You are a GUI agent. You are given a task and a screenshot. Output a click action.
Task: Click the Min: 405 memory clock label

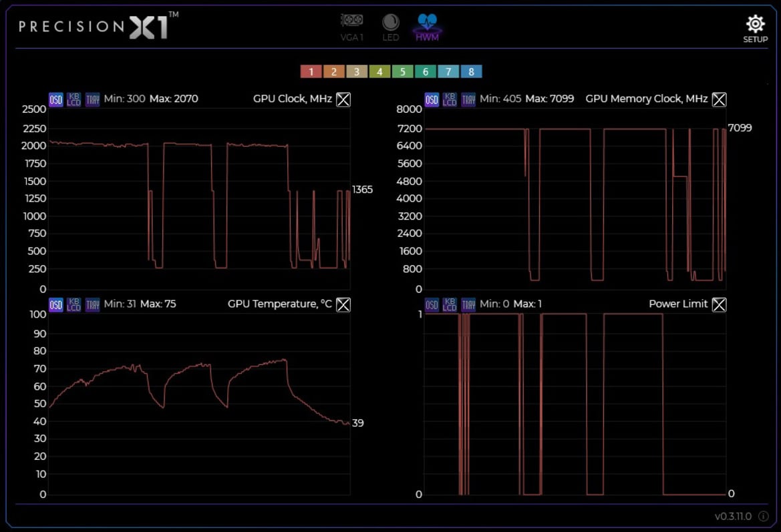[x=500, y=99]
